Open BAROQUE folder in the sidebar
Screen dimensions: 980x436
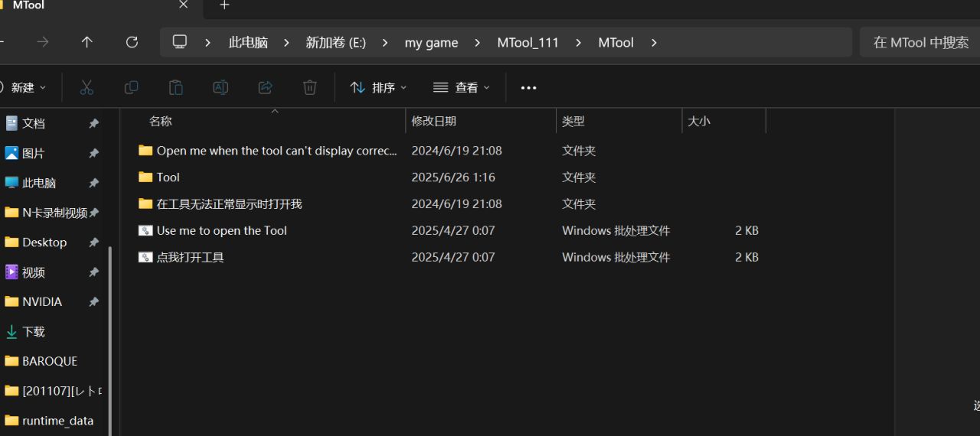(50, 361)
